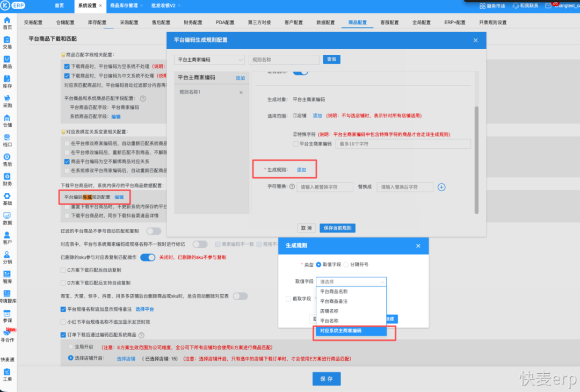Open the mail notification icon
This screenshot has width=580, height=392.
click(548, 6)
